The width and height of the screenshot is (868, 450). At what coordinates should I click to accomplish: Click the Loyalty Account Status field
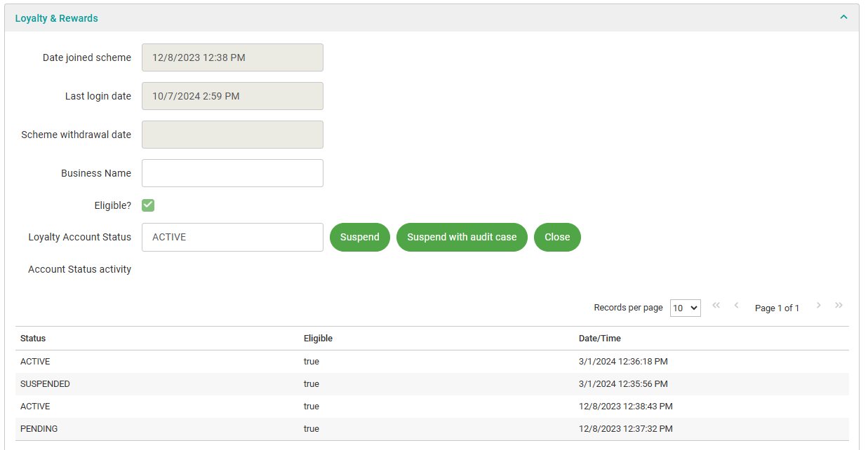click(232, 237)
